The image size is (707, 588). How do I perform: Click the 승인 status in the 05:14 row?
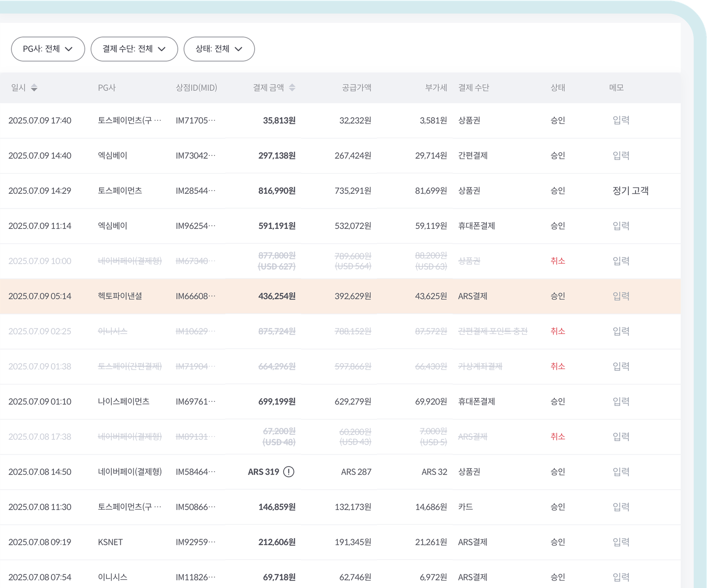pyautogui.click(x=557, y=296)
